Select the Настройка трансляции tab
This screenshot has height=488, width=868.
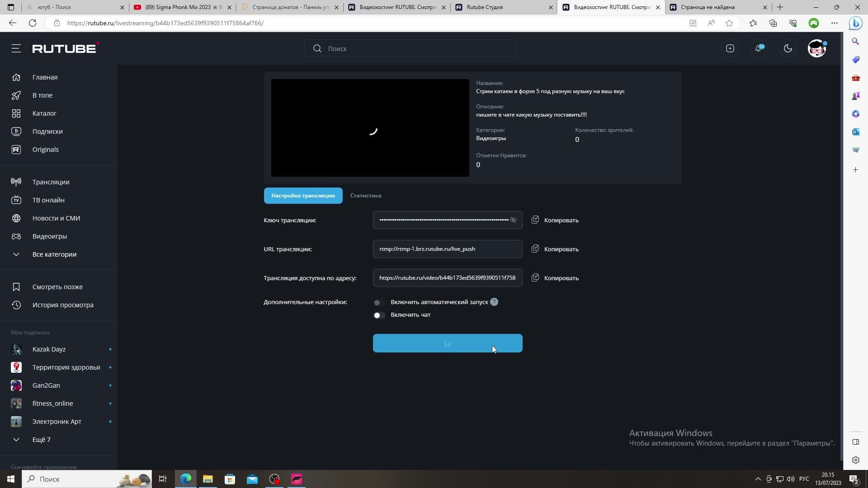click(303, 196)
